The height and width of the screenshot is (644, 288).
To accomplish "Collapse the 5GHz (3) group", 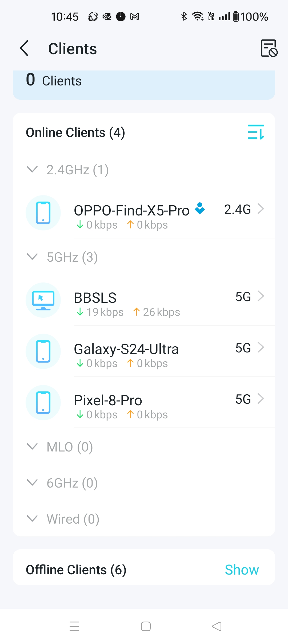I will point(32,257).
